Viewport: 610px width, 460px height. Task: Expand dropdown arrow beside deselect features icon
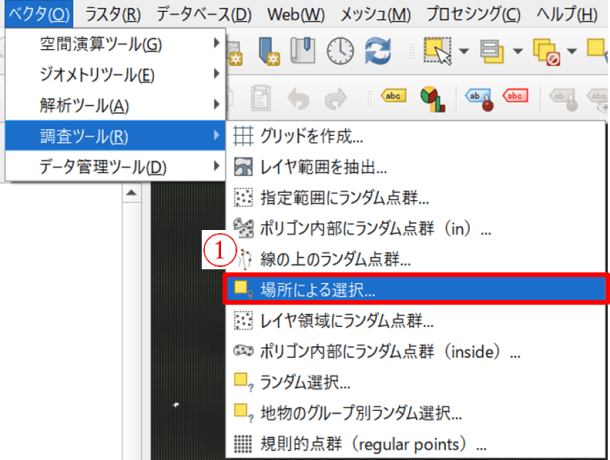point(571,51)
